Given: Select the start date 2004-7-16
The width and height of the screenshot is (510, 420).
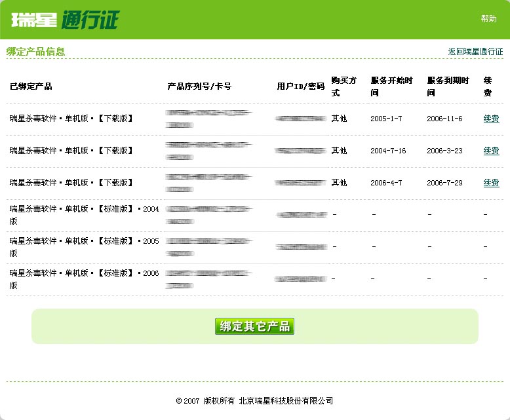Looking at the screenshot, I should click(388, 151).
